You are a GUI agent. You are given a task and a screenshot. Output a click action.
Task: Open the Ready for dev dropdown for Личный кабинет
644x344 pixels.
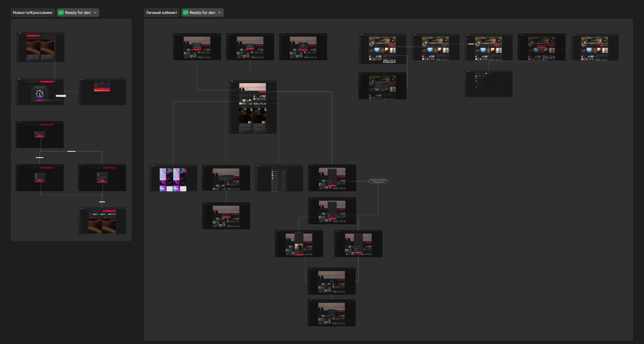tap(219, 13)
